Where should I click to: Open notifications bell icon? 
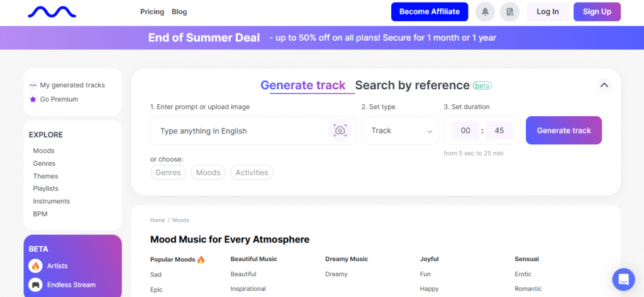(485, 12)
